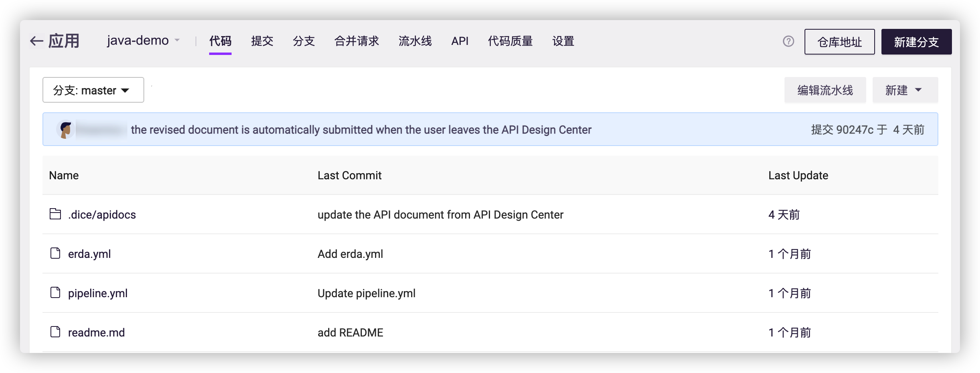The image size is (980, 373).
Task: Open the latest commit message link
Action: click(x=361, y=130)
